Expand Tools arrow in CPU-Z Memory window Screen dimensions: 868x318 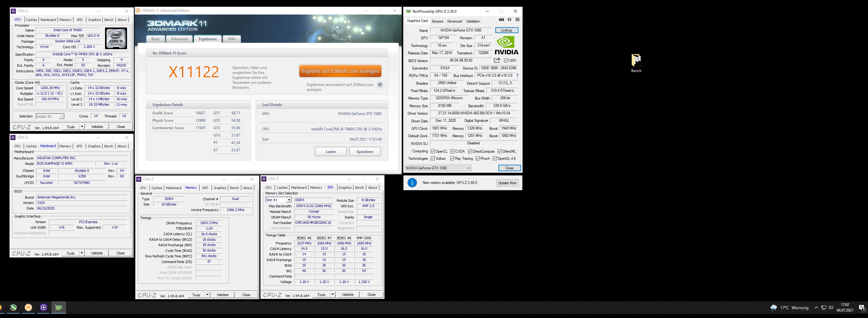[x=207, y=295]
